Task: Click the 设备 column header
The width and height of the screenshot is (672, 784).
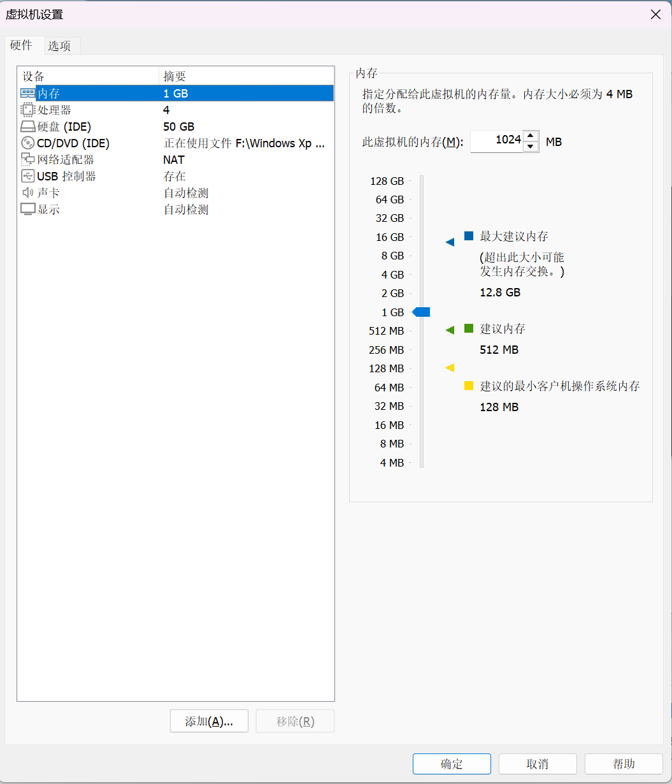Action: coord(88,76)
